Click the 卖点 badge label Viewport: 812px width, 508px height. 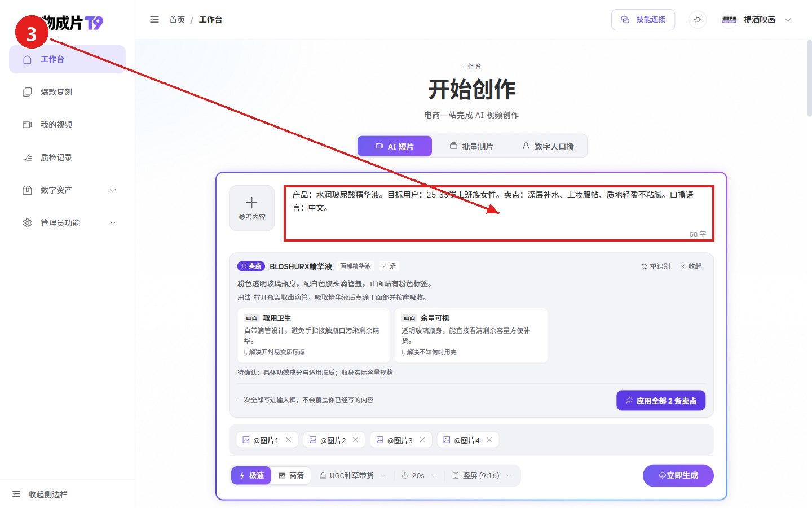point(251,266)
